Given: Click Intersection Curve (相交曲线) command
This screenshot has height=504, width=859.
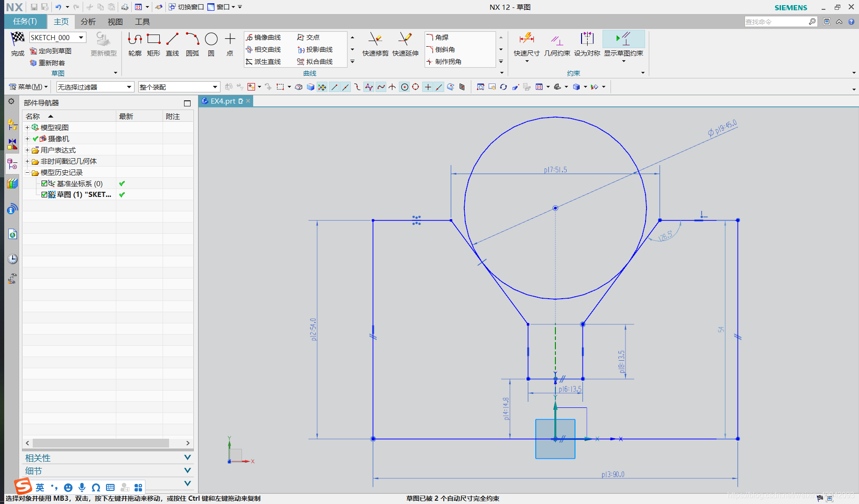Looking at the screenshot, I should [263, 49].
